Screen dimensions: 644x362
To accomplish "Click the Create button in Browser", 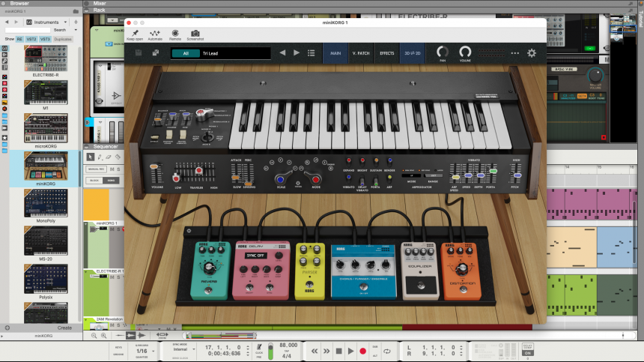I will [64, 328].
